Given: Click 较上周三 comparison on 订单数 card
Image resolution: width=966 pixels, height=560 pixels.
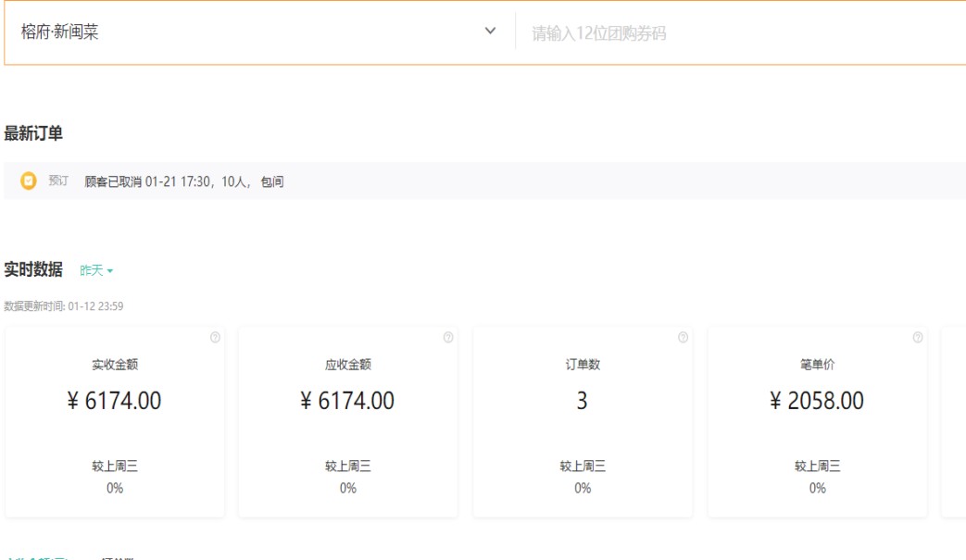Looking at the screenshot, I should [583, 467].
